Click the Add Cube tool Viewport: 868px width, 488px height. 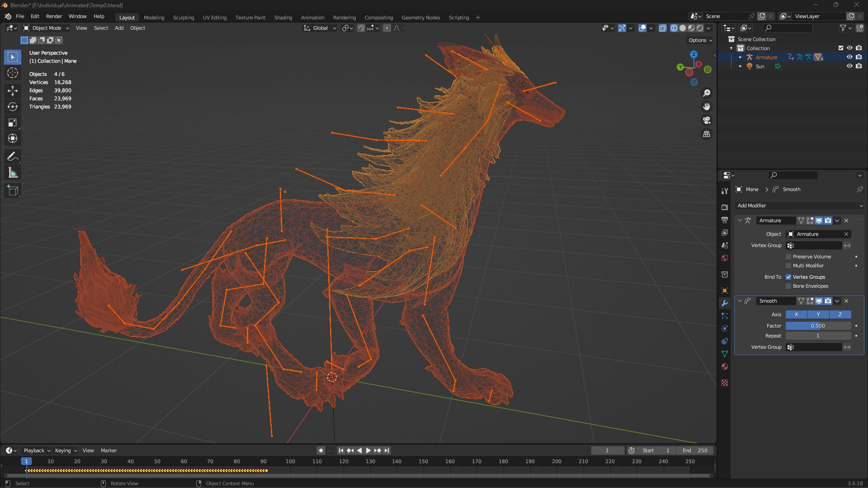(x=13, y=191)
